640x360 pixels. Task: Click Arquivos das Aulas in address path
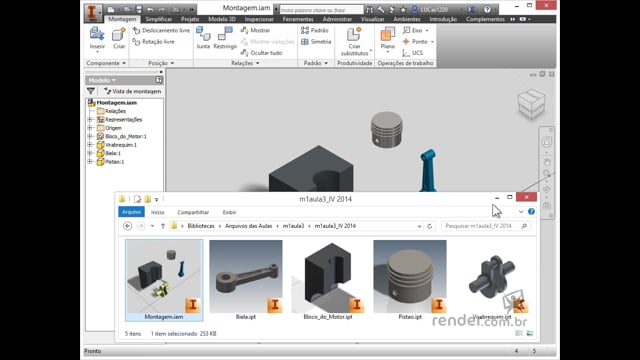(249, 226)
